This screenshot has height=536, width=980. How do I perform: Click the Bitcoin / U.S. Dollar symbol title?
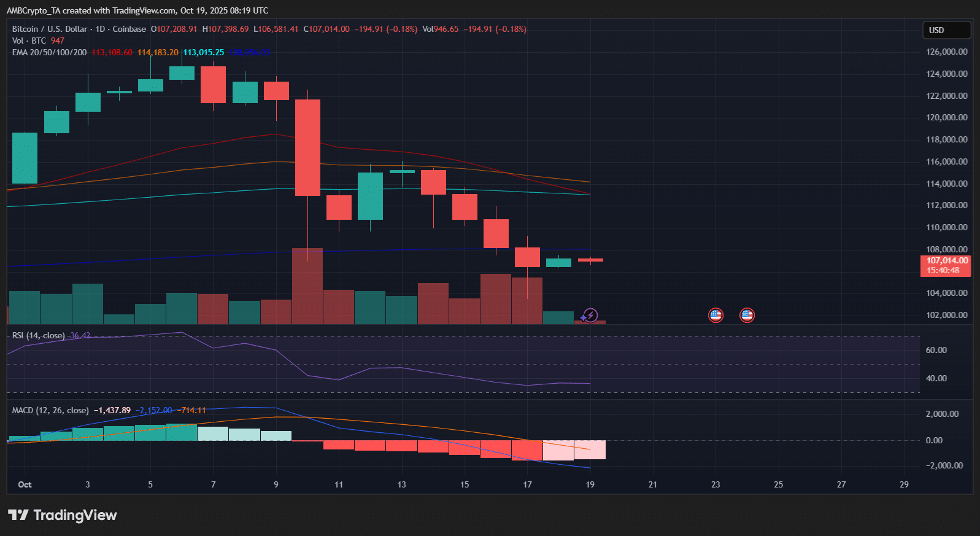[x=79, y=29]
